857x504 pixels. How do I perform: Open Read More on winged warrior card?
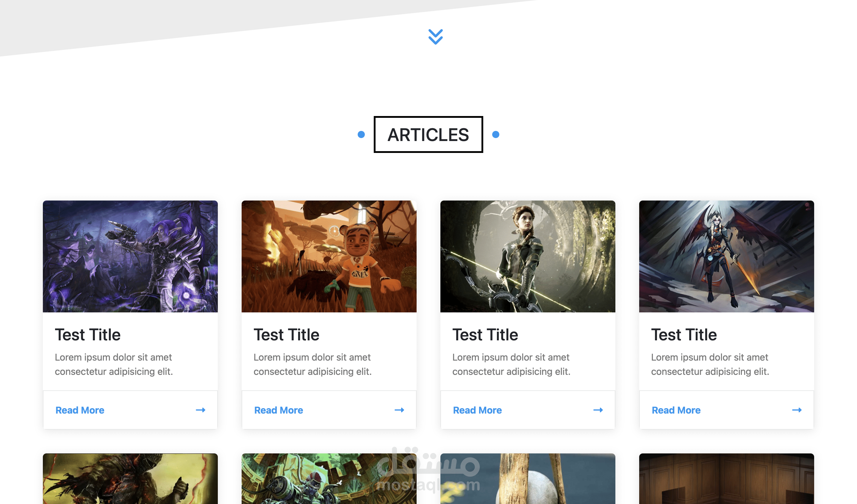(676, 410)
